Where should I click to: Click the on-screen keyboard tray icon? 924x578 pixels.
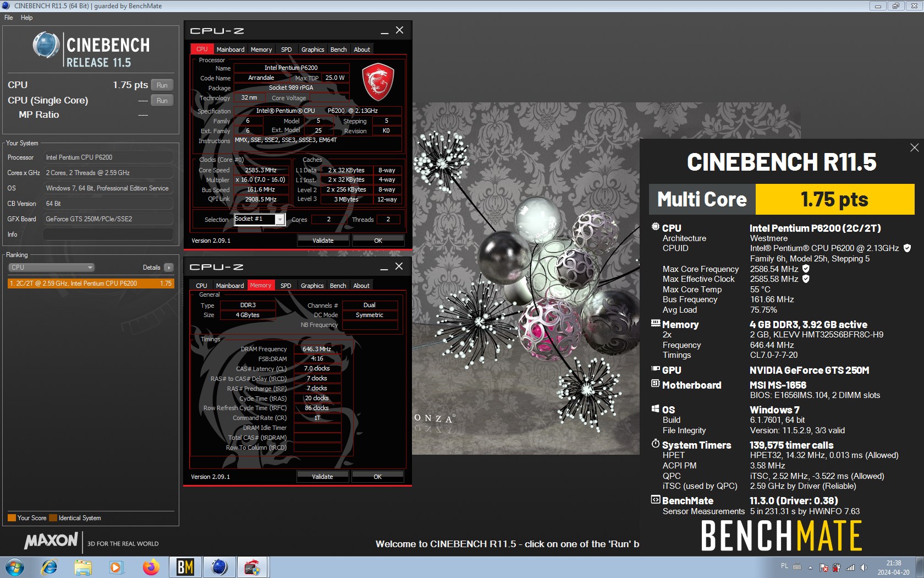point(797,566)
